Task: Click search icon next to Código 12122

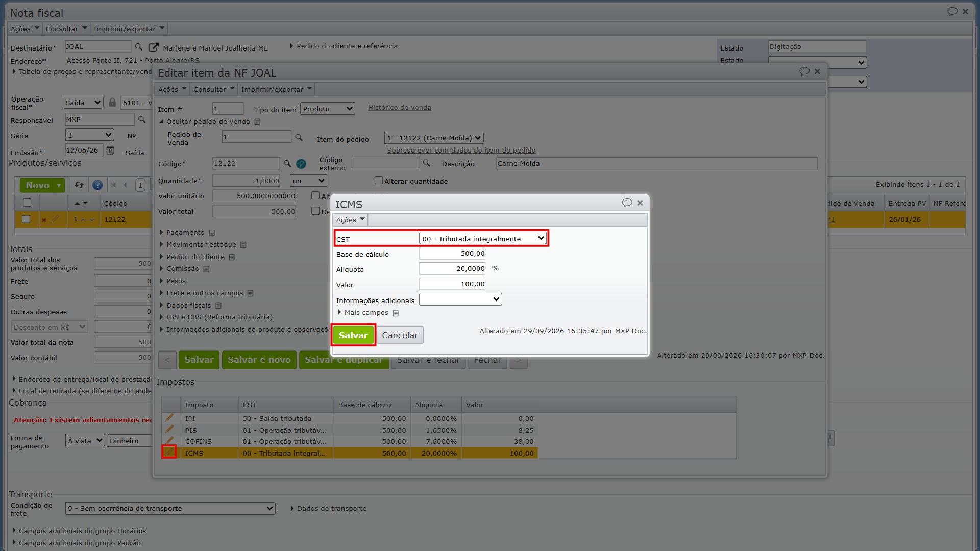Action: click(287, 163)
